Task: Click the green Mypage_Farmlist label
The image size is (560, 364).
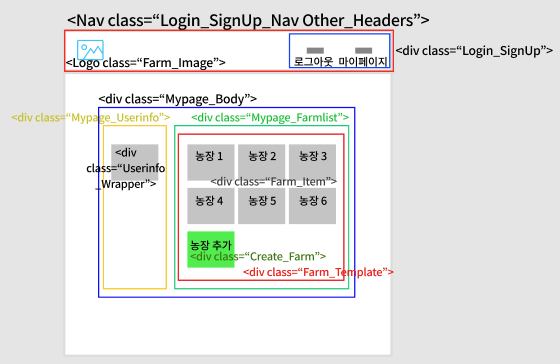Action: coord(270,117)
